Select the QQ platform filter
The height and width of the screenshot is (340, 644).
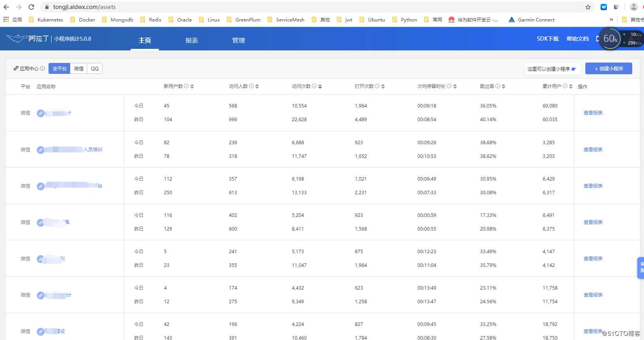pos(95,68)
